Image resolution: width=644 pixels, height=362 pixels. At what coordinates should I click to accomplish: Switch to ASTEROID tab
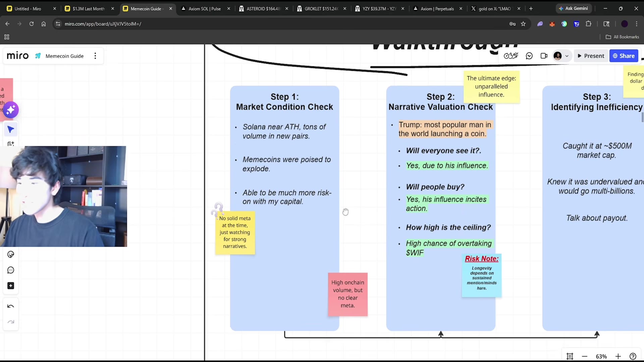(x=263, y=9)
